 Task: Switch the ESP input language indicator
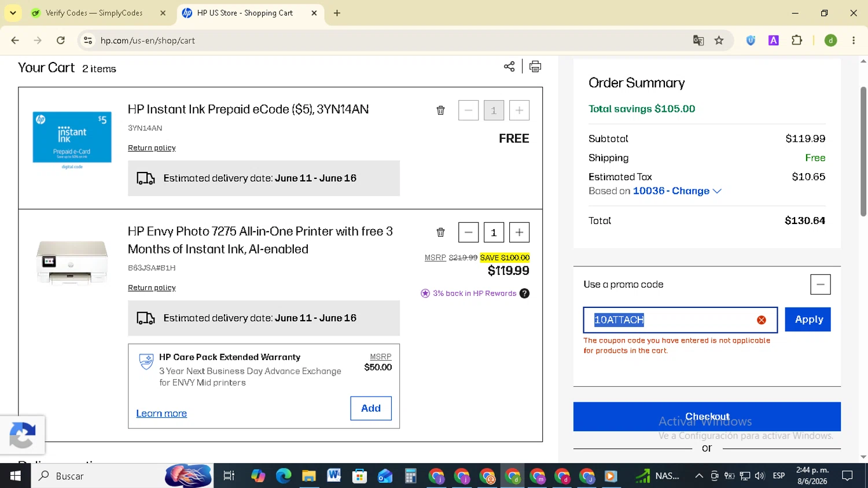coord(779,476)
